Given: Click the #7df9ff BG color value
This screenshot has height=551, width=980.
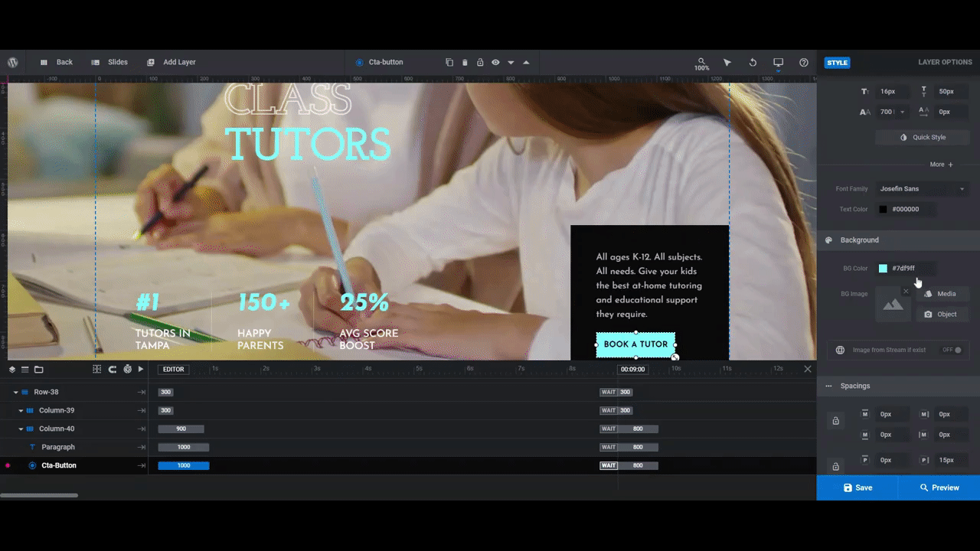Looking at the screenshot, I should (904, 268).
